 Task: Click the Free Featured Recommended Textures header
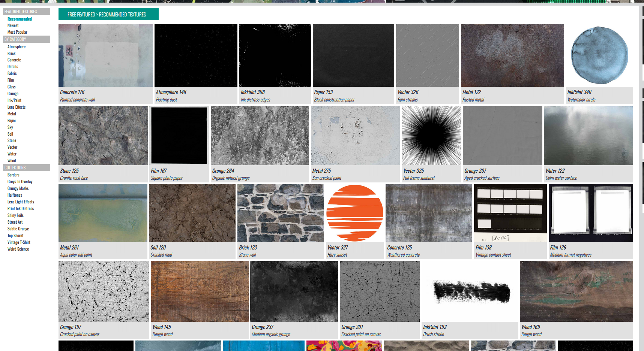tap(108, 14)
